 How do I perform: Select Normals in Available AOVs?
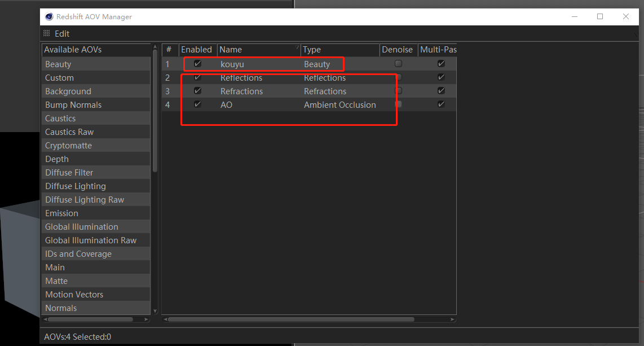[x=96, y=308]
